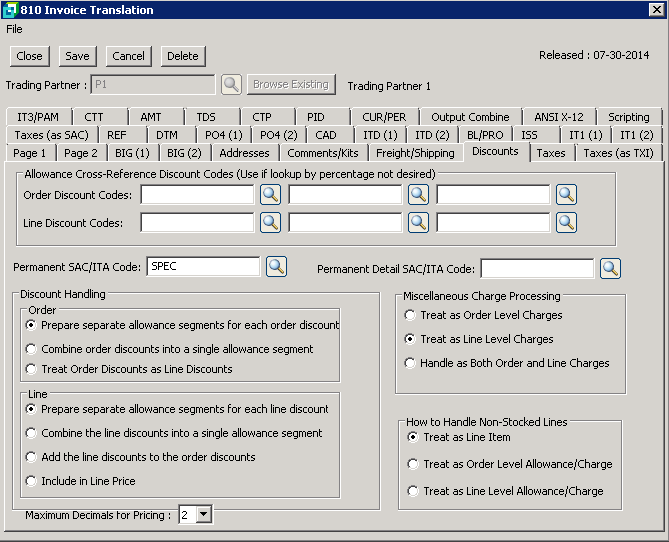Open the File menu
Screen dimensions: 669x542
[x=14, y=29]
